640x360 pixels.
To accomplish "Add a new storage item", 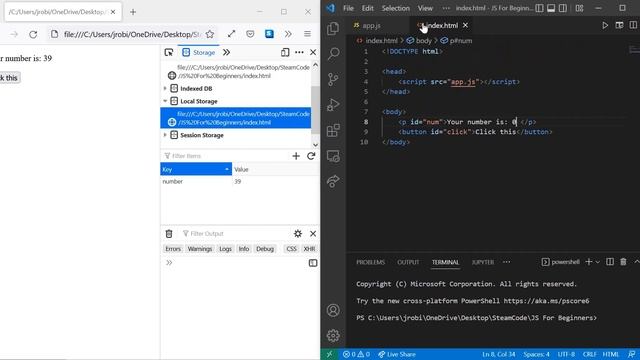I will point(296,156).
